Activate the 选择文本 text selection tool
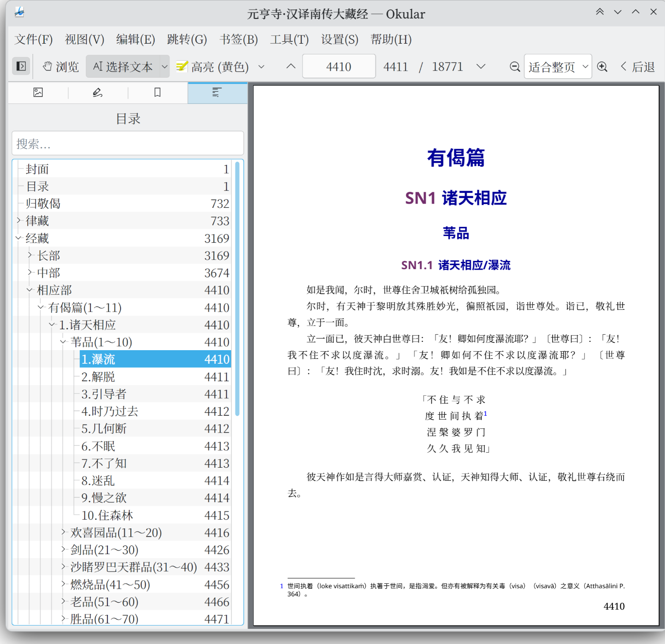The height and width of the screenshot is (644, 665). click(x=123, y=67)
